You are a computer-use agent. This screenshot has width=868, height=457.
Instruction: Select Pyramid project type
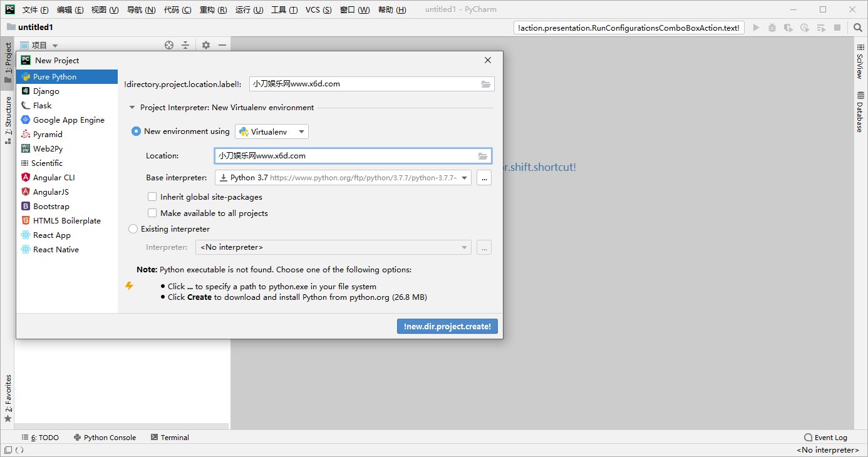(x=67, y=135)
